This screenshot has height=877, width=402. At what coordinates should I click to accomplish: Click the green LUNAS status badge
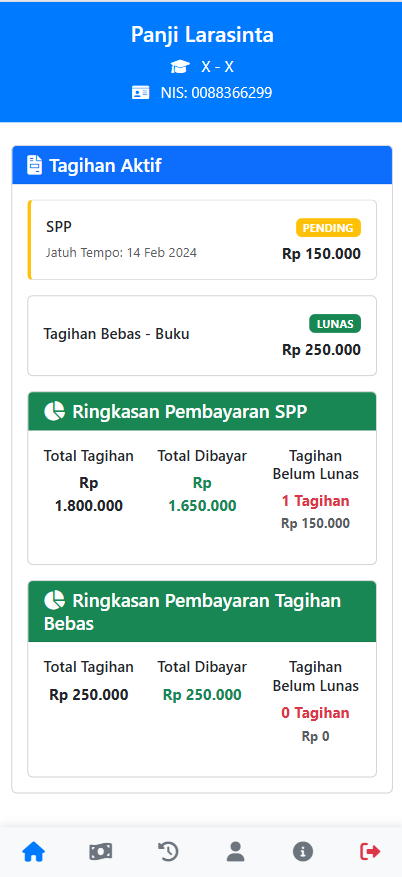335,323
